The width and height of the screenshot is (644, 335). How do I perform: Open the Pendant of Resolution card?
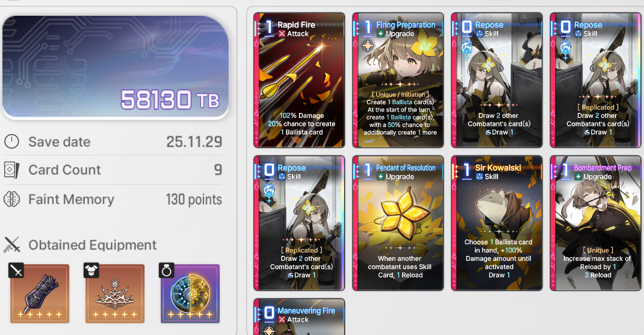pyautogui.click(x=398, y=223)
